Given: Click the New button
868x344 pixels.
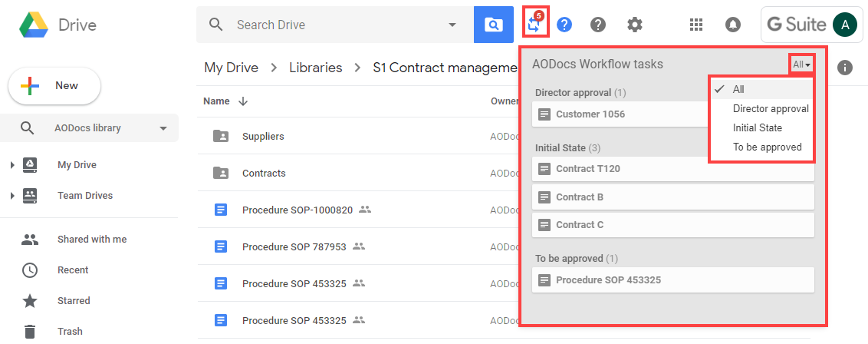Looking at the screenshot, I should (x=54, y=86).
